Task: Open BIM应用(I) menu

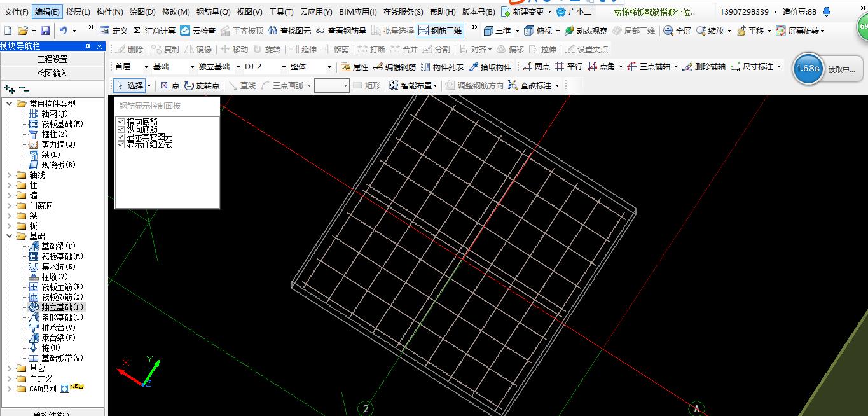Action: coord(358,12)
